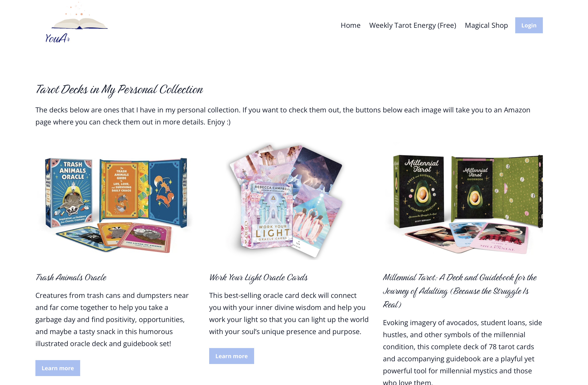Open the Magical Shop menu link

click(486, 25)
